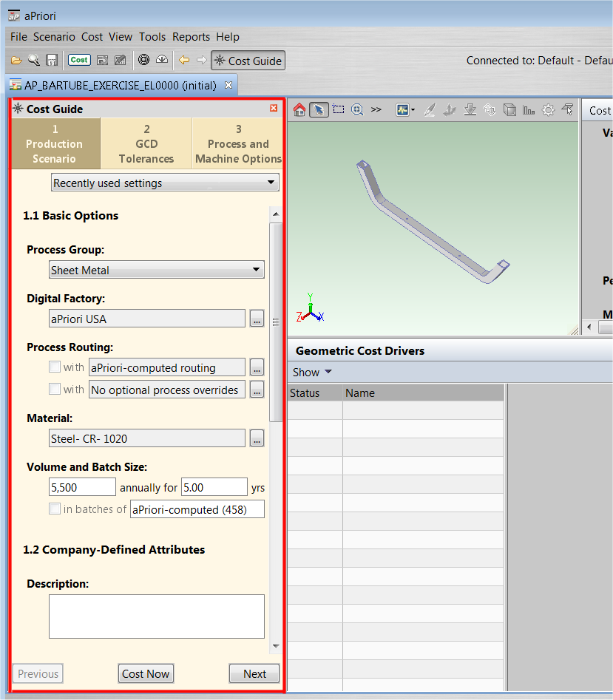
Task: Click the floppy disk save icon
Action: pos(52,61)
